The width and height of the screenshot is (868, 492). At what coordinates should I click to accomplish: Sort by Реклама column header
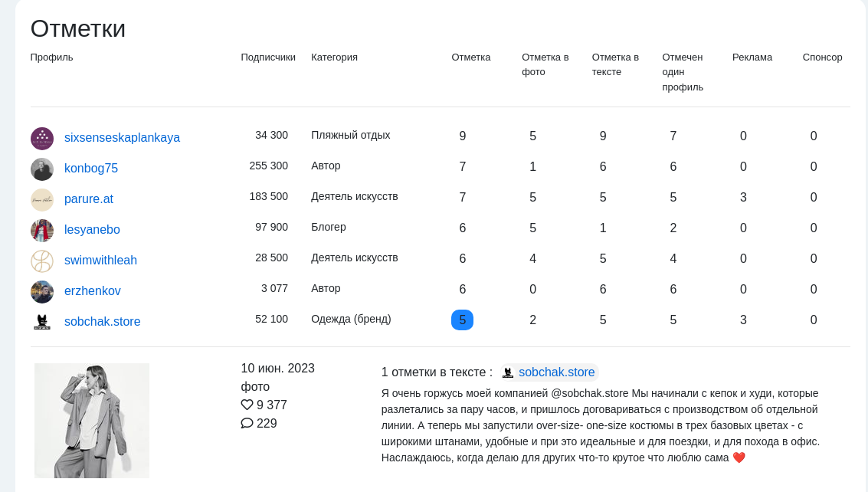[752, 57]
